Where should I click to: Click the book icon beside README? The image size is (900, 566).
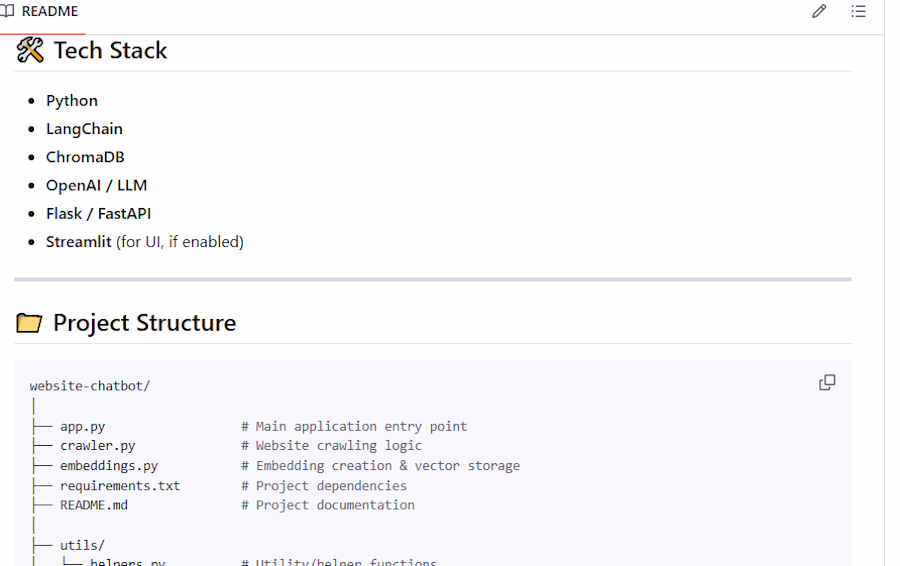pyautogui.click(x=7, y=12)
